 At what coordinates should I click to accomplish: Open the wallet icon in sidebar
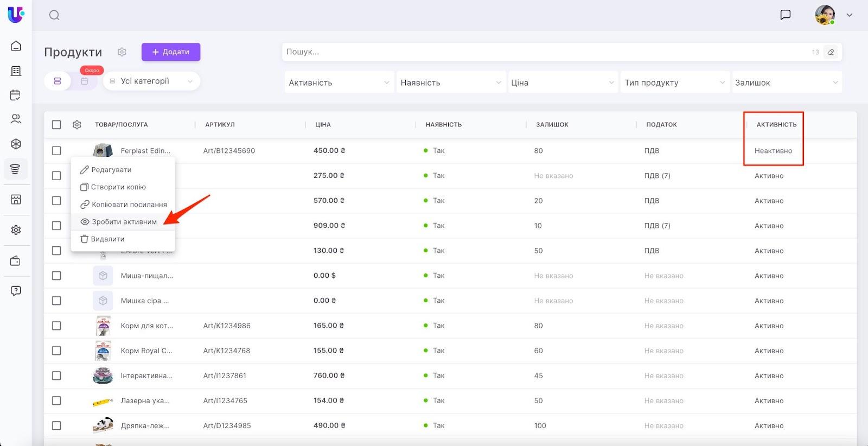(x=16, y=261)
